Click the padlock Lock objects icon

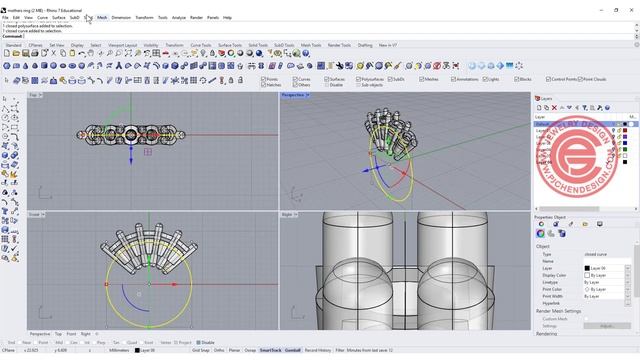[212, 53]
